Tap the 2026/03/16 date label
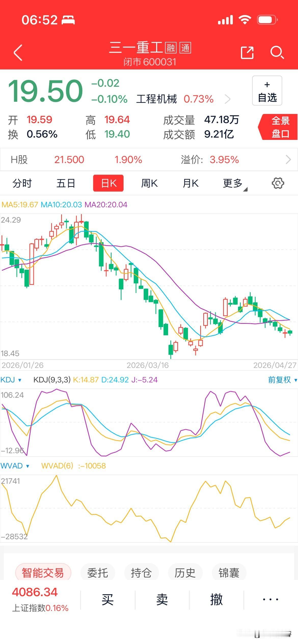The height and width of the screenshot is (644, 298). 148,365
